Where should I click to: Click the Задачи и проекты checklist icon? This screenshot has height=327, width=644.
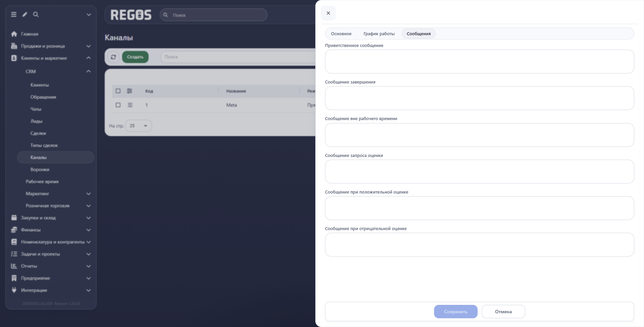[14, 254]
